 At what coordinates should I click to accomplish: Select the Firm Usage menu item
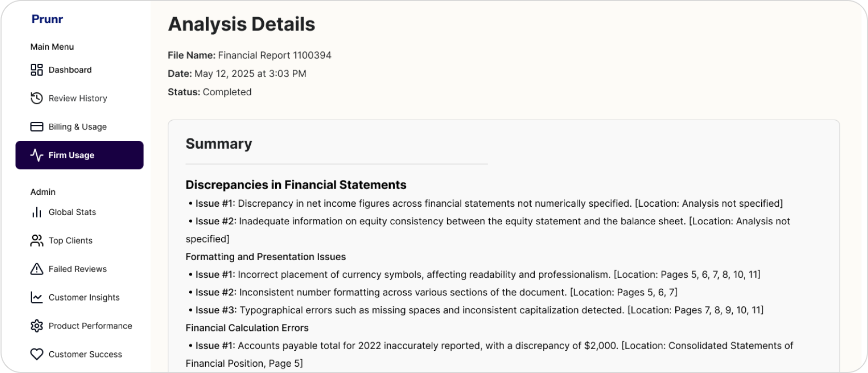72,155
